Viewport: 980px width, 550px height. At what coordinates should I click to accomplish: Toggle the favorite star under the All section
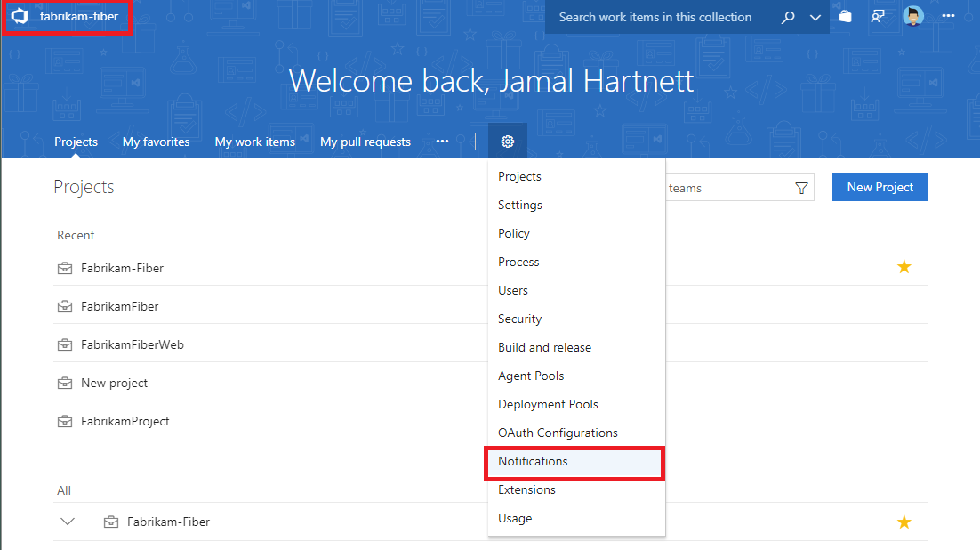[x=904, y=522]
